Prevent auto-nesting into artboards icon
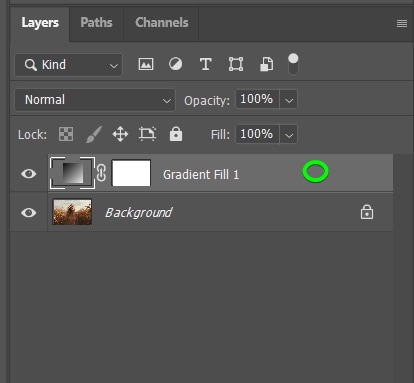The image size is (414, 383). (147, 134)
